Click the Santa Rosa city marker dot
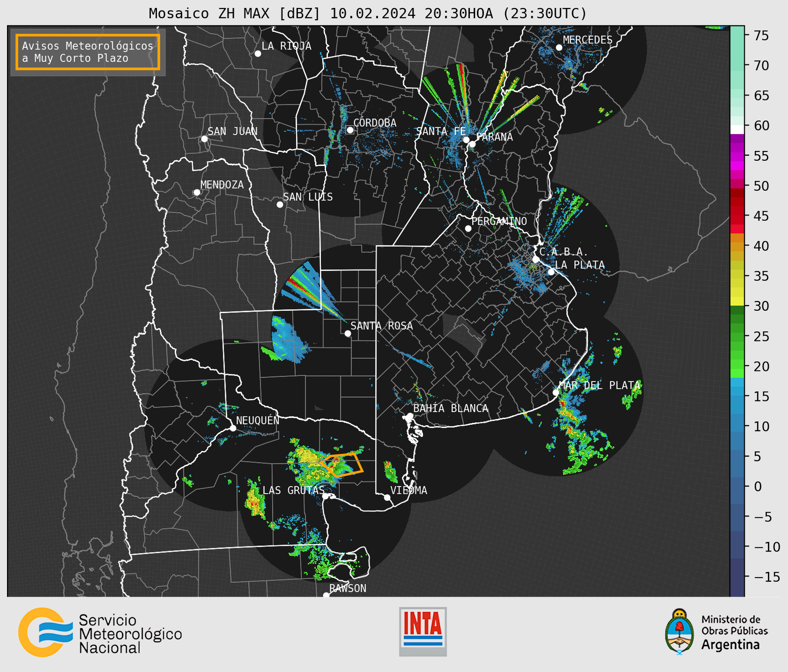 [348, 333]
